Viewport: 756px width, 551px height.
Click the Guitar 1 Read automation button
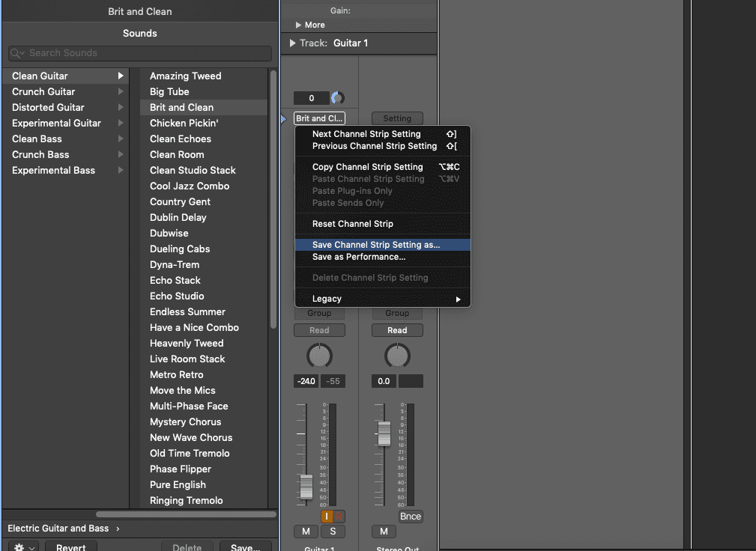pyautogui.click(x=319, y=330)
